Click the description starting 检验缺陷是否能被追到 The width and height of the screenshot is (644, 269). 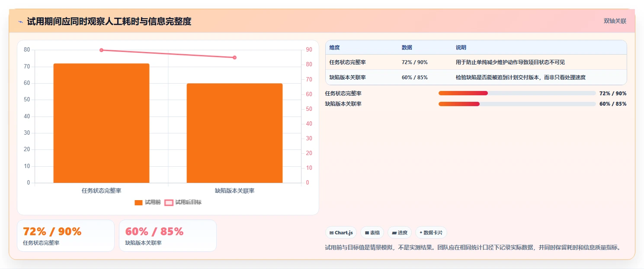tap(521, 77)
